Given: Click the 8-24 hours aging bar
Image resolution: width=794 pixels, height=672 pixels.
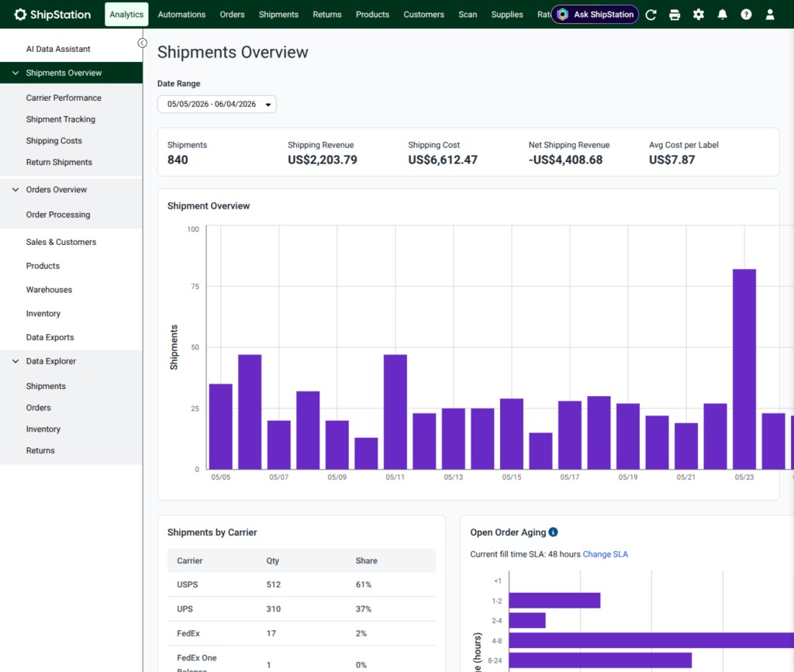Looking at the screenshot, I should [x=600, y=660].
